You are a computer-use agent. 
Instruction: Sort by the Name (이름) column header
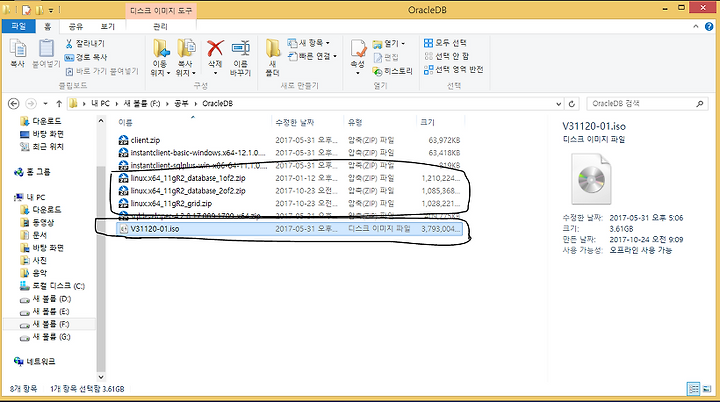[193, 122]
